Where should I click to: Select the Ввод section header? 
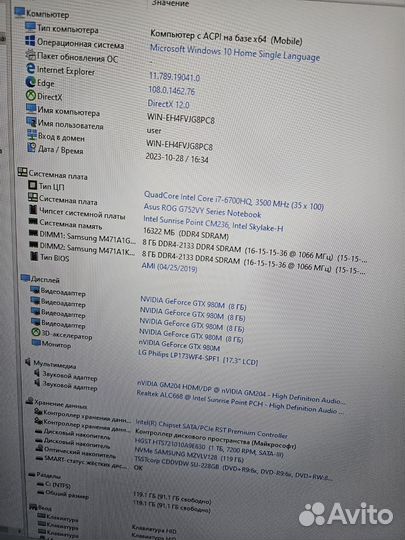click(45, 508)
